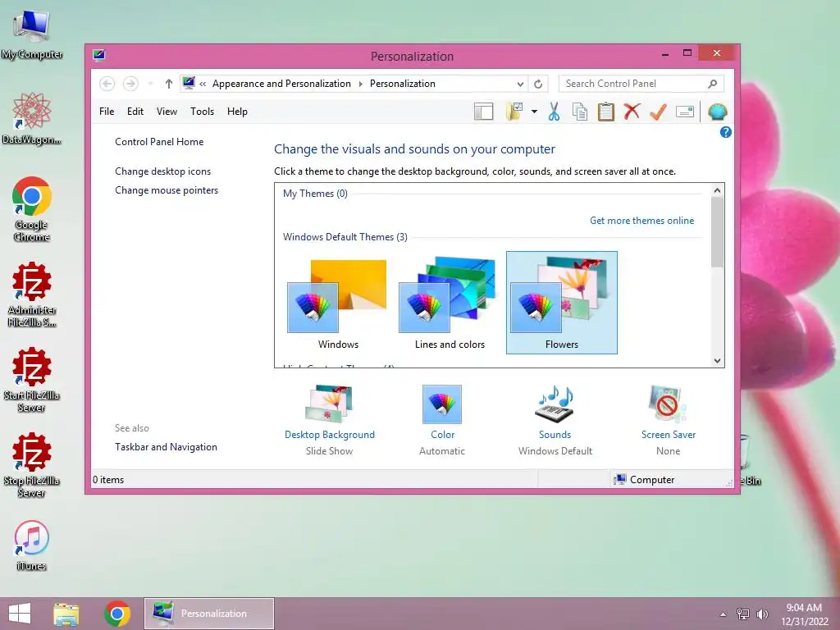Expand the address bar history dropdown

point(520,84)
